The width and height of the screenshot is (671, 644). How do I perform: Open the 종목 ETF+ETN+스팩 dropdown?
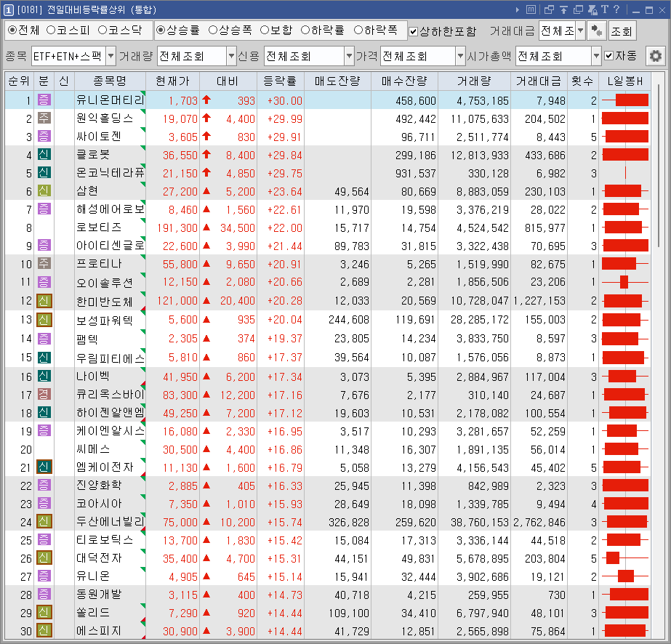point(111,56)
